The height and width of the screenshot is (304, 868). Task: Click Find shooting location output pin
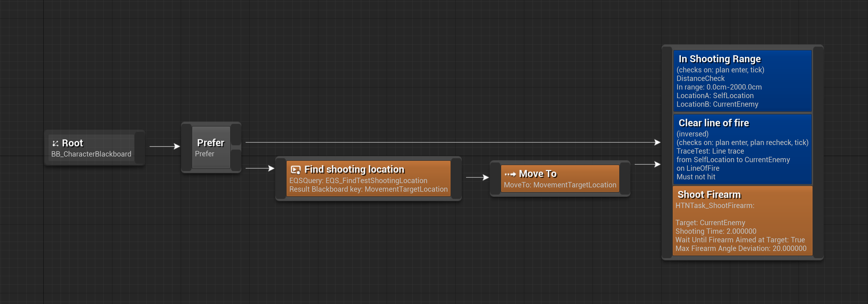tap(456, 178)
